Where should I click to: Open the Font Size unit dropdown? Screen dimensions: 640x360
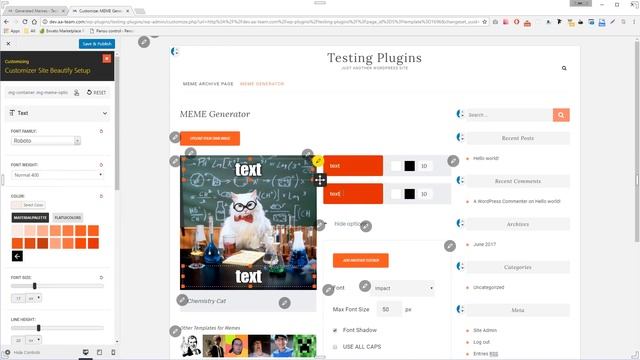tap(33, 298)
